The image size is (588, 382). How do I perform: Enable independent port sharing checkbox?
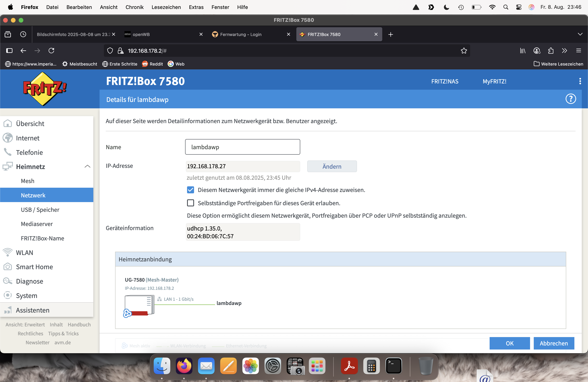tap(191, 203)
